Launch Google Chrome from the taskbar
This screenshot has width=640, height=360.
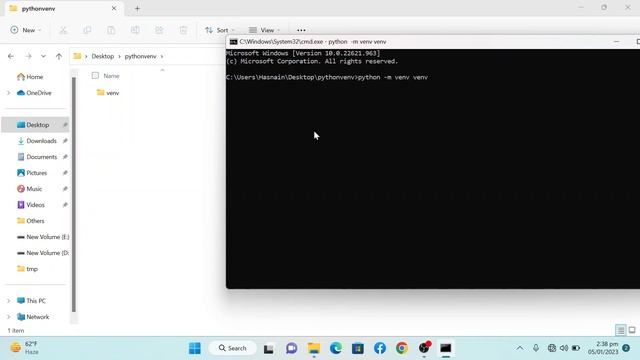point(402,348)
